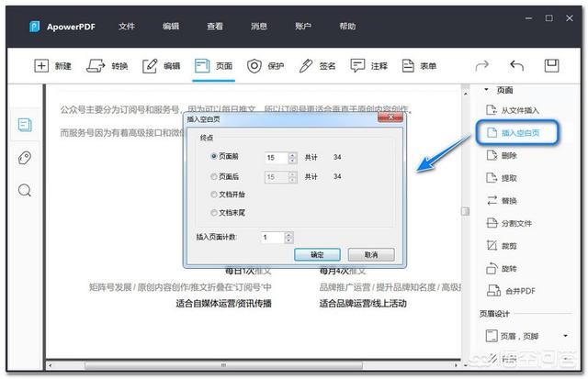Image resolution: width=588 pixels, height=379 pixels.
Task: Click 分割文件 option
Action: (509, 223)
